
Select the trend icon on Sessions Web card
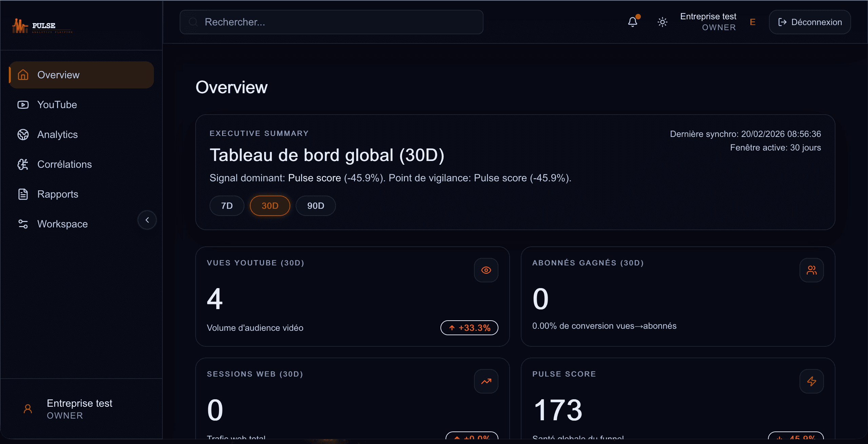coord(486,381)
